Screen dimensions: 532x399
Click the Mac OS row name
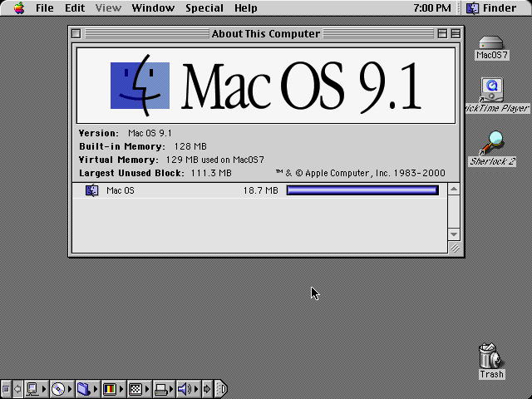pos(121,190)
